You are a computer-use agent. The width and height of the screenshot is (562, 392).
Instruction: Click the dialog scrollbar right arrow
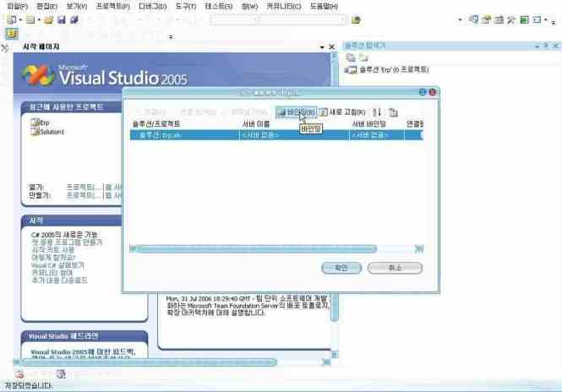(419, 248)
